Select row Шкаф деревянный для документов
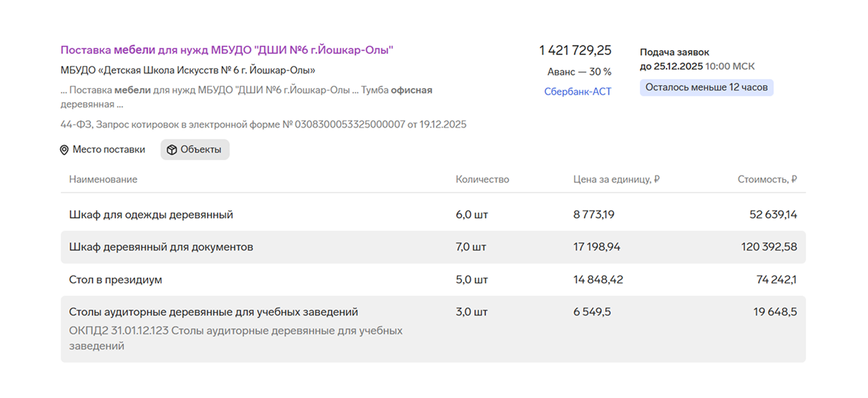 [161, 248]
